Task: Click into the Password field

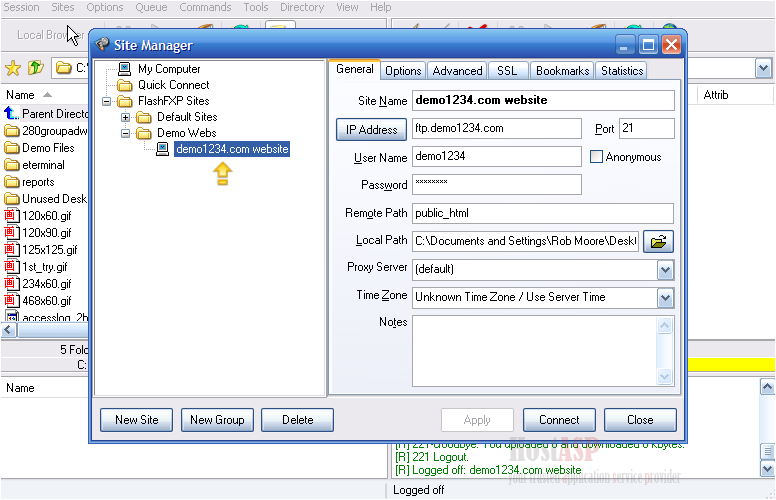Action: (x=496, y=184)
